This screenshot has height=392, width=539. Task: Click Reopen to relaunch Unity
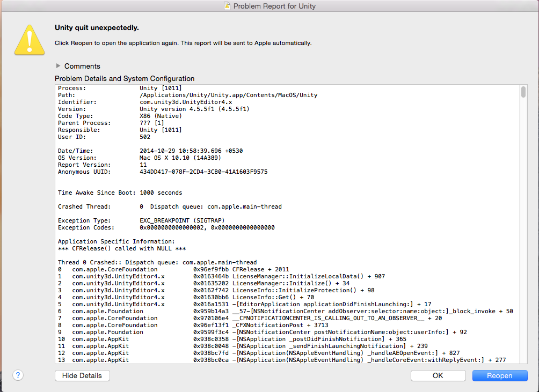[499, 375]
